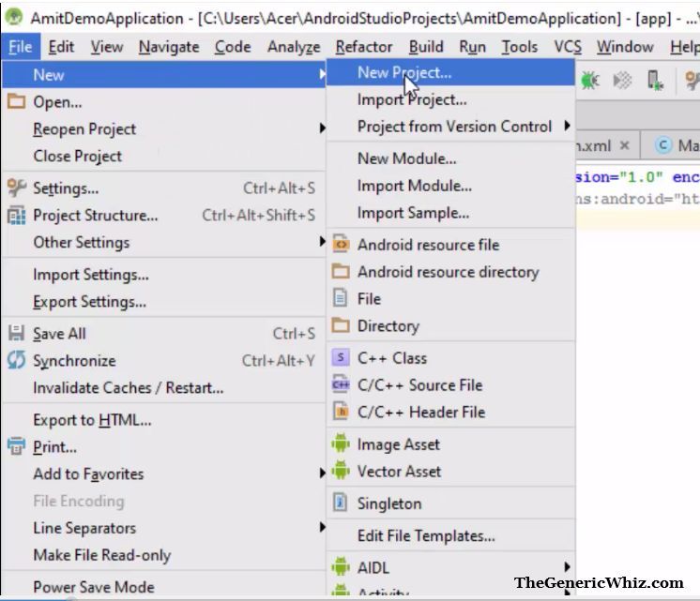Click the Debug bug icon in toolbar
The image size is (700, 601).
(589, 81)
